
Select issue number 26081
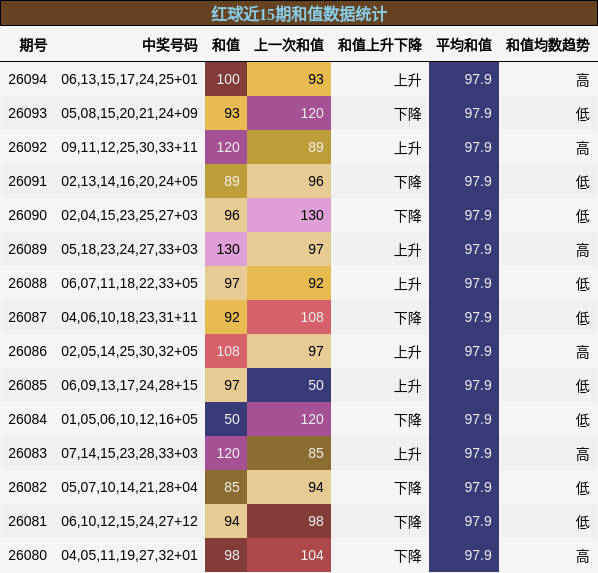[x=27, y=521]
